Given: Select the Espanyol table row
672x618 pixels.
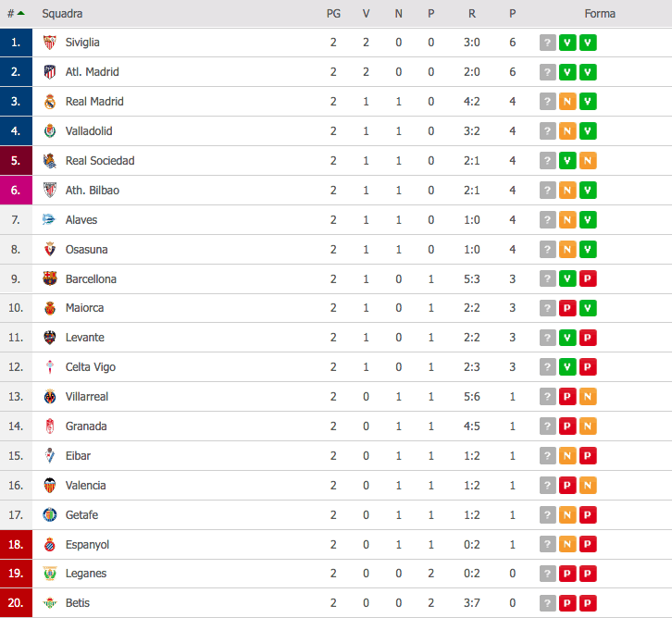Looking at the screenshot, I should point(336,544).
